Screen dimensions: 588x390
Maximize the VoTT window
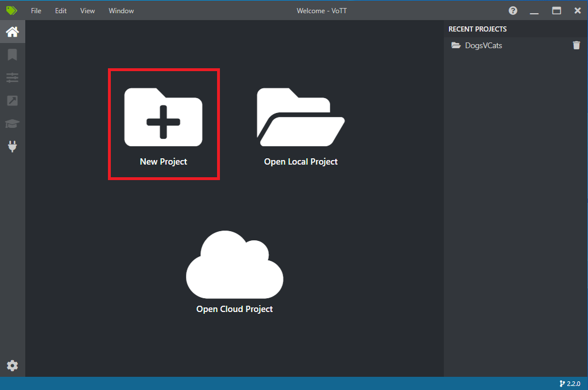point(556,10)
